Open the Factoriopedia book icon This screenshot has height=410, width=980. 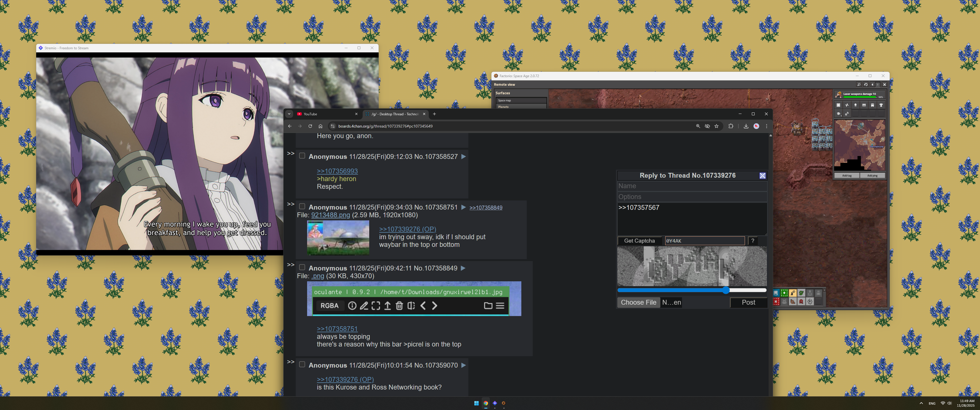click(x=864, y=105)
